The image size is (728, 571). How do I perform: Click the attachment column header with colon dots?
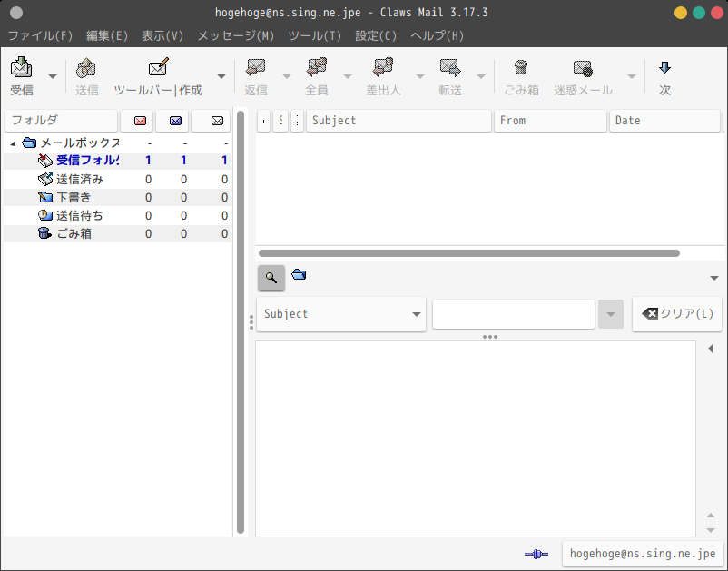tap(297, 121)
